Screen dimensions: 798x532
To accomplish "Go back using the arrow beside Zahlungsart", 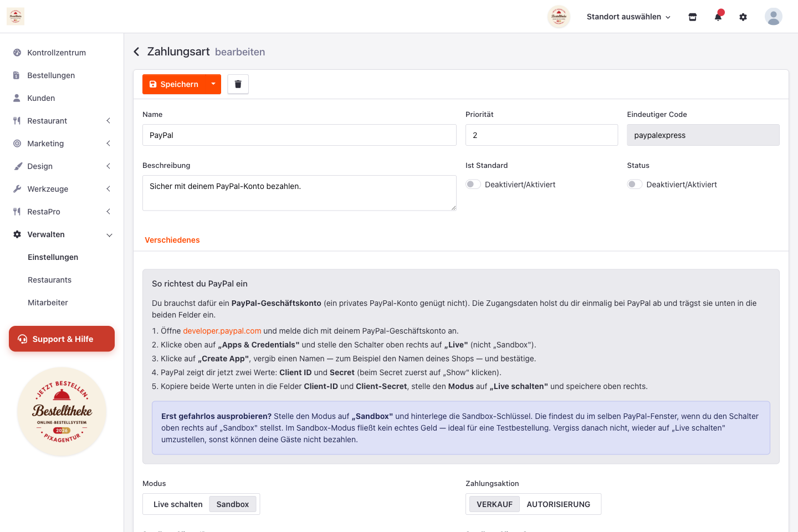I will [x=137, y=52].
